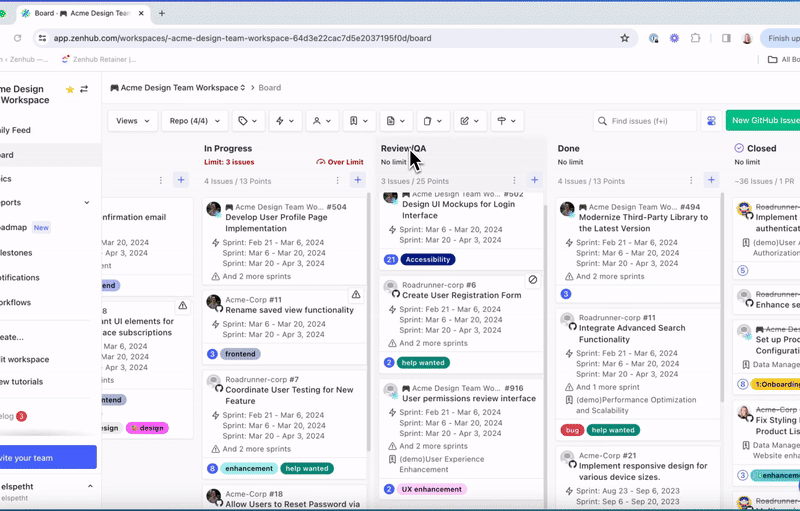Open issue Create User Registration Form
Viewport: 800px width, 511px height.
(462, 295)
